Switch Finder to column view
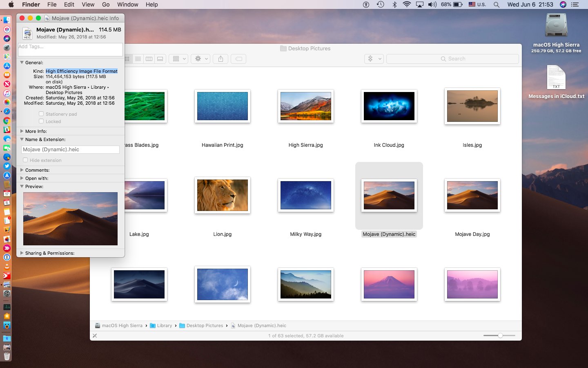 point(149,59)
